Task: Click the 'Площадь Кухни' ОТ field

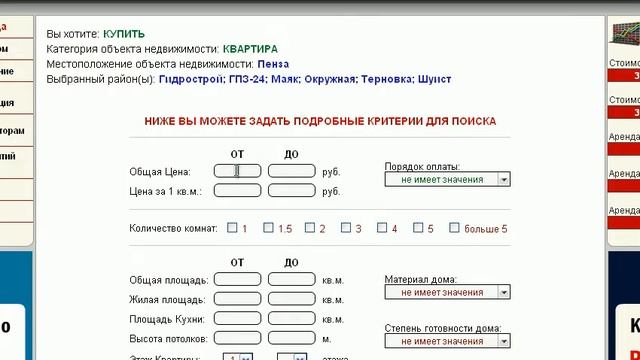Action: (238, 318)
